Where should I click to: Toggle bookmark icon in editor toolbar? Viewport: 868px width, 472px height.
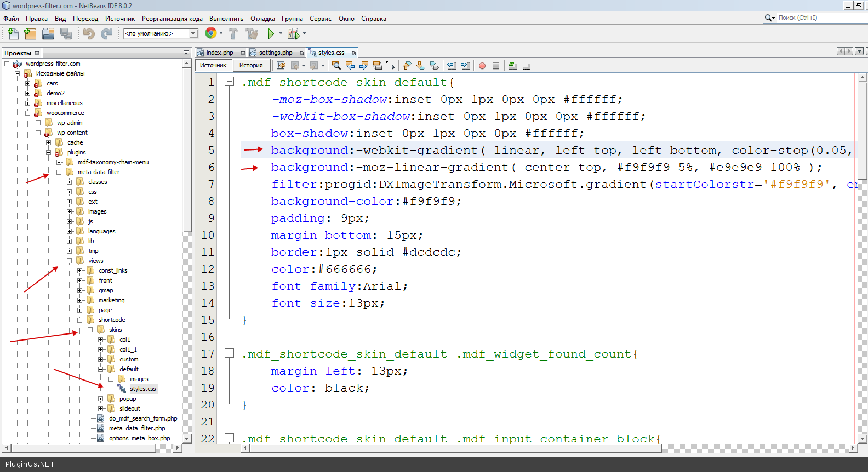[x=435, y=66]
